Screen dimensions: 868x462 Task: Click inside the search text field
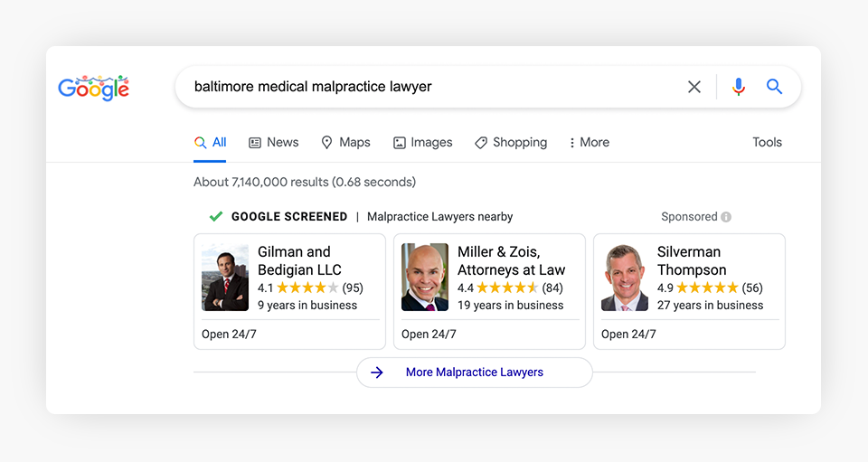(x=425, y=87)
